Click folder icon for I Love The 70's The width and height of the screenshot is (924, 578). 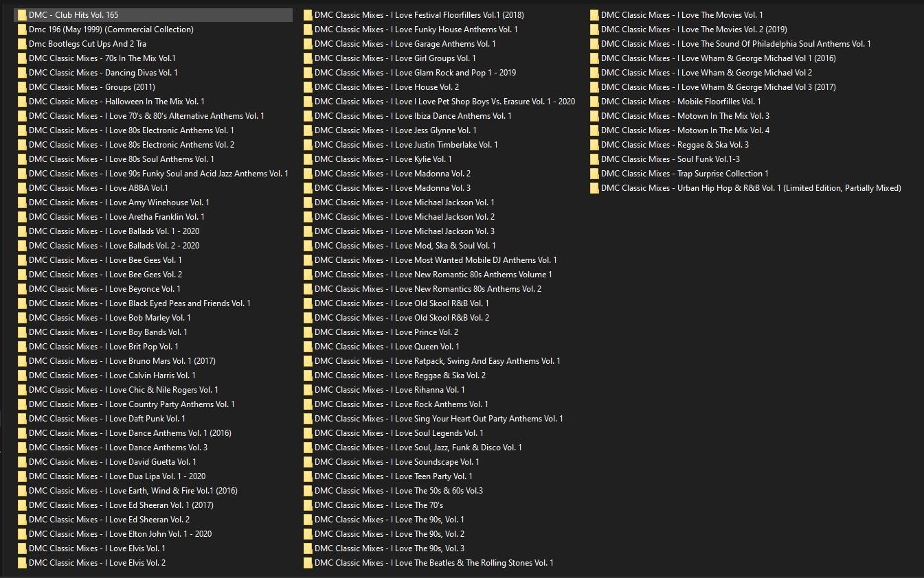pyautogui.click(x=308, y=505)
